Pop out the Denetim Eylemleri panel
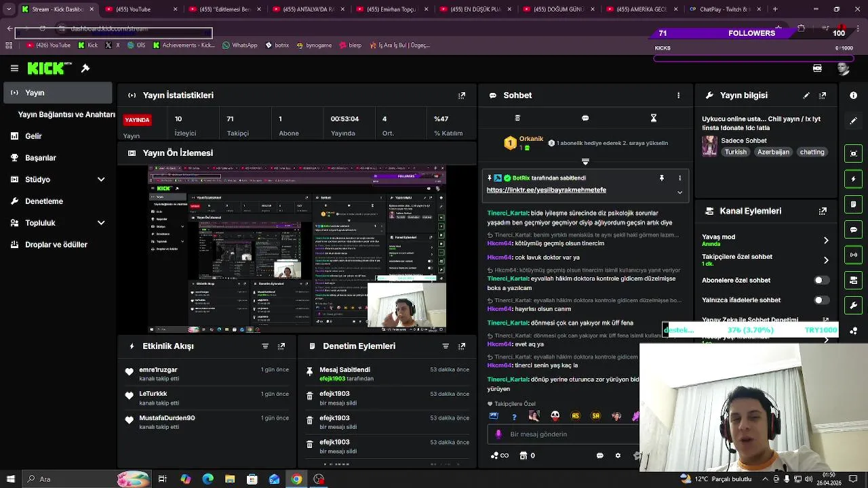This screenshot has width=868, height=488. pyautogui.click(x=462, y=346)
